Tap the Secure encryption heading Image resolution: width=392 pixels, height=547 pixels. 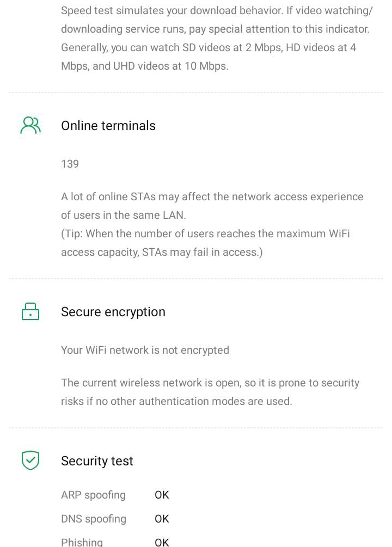click(113, 312)
